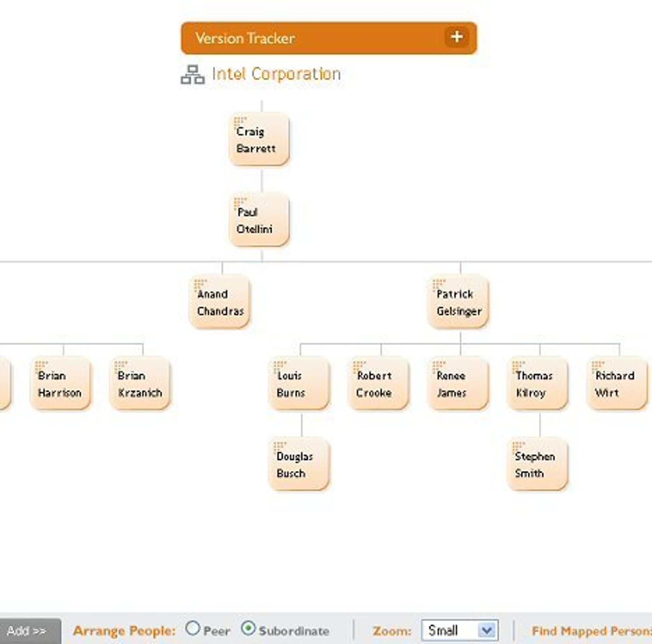Screen dimensions: 652x644
Task: Select the Stephen Smith card
Action: coord(538,464)
